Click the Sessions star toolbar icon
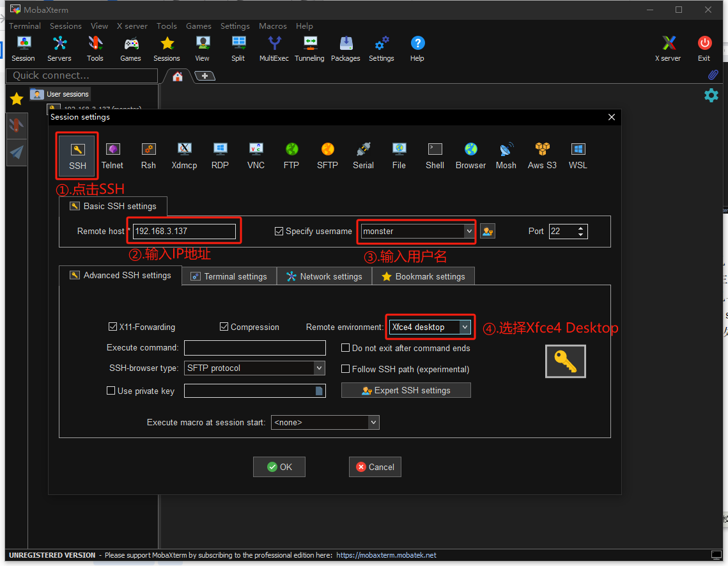Screen dimensions: 728x566 167,49
